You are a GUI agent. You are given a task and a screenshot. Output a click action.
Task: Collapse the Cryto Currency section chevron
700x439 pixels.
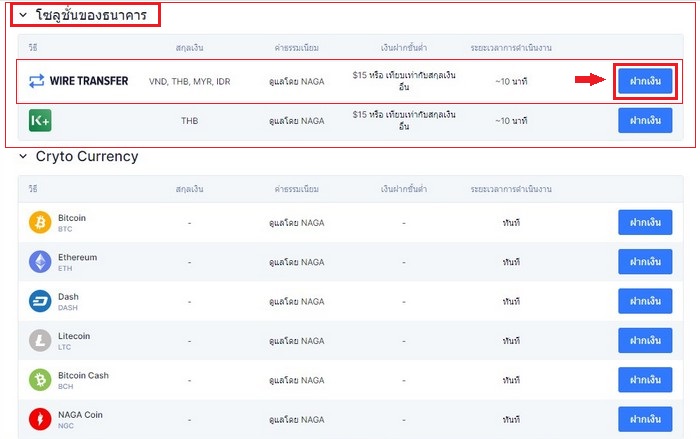pos(23,156)
